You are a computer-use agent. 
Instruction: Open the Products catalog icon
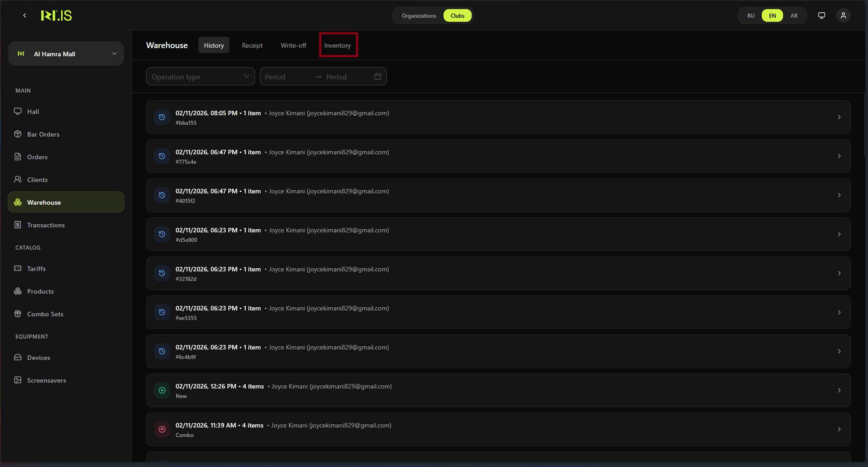point(17,291)
